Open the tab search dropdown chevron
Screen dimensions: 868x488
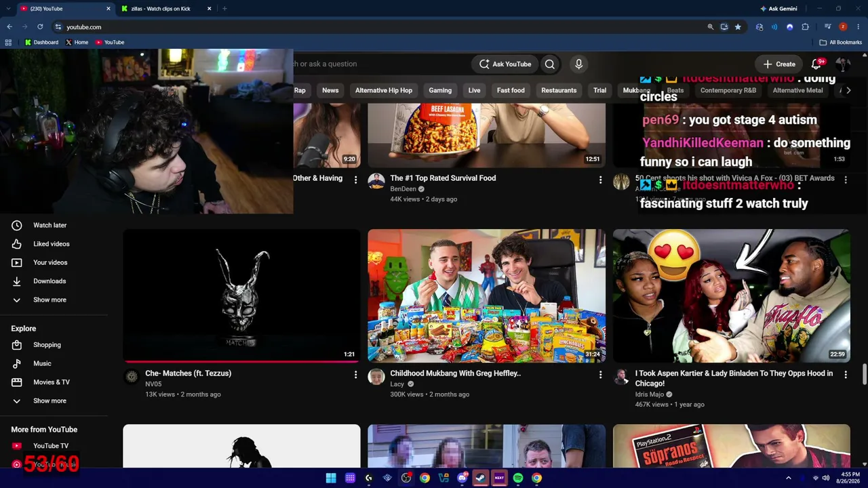(9, 9)
